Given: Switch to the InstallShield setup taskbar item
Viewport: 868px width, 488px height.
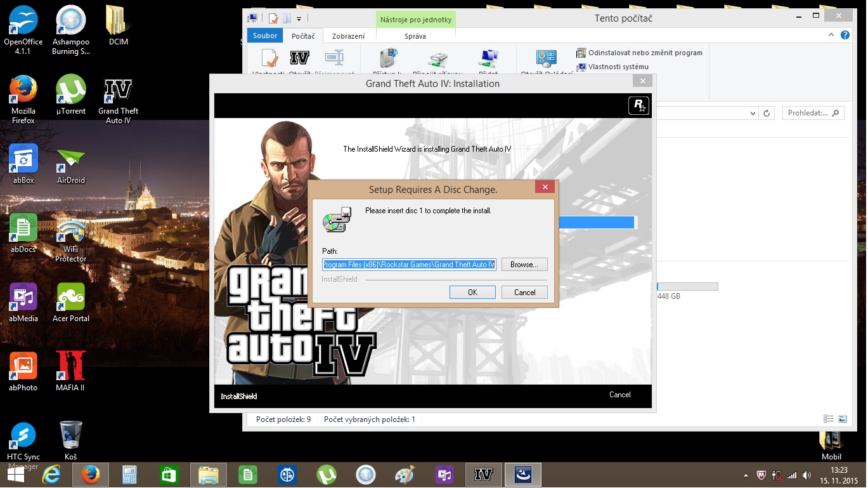Looking at the screenshot, I should 523,474.
